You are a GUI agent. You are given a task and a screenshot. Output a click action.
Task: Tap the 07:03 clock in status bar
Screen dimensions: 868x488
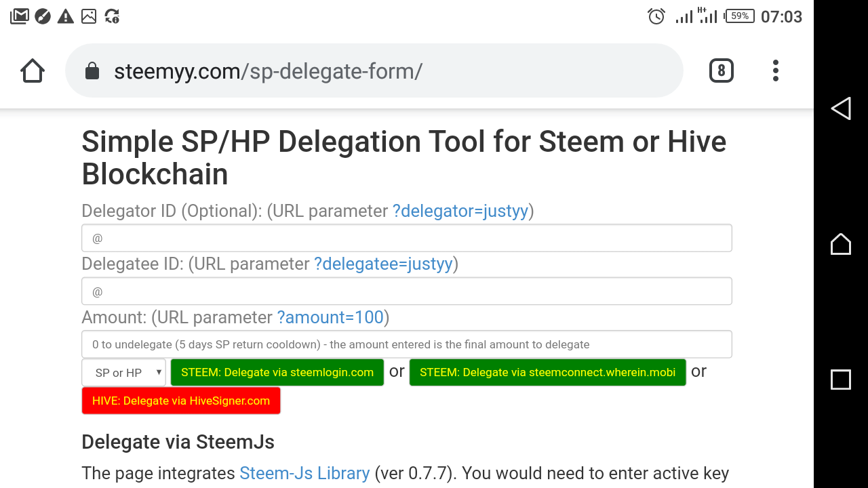[782, 16]
